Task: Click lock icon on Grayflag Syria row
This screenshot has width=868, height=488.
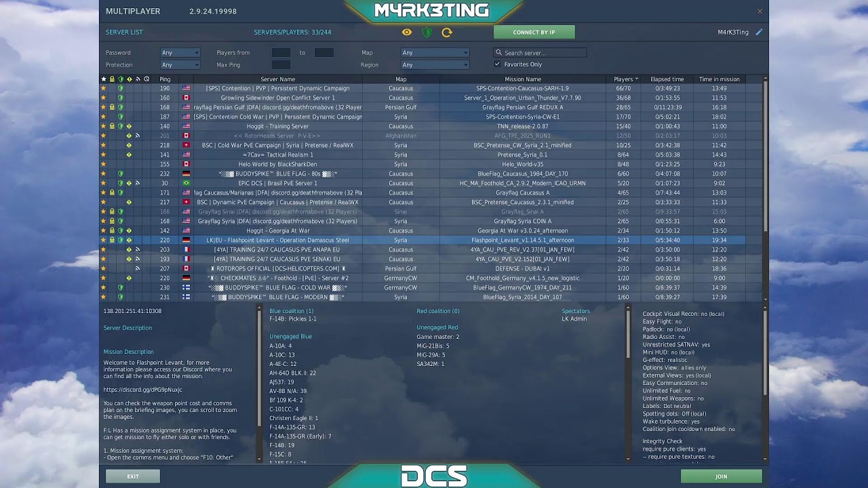Action: pos(113,221)
